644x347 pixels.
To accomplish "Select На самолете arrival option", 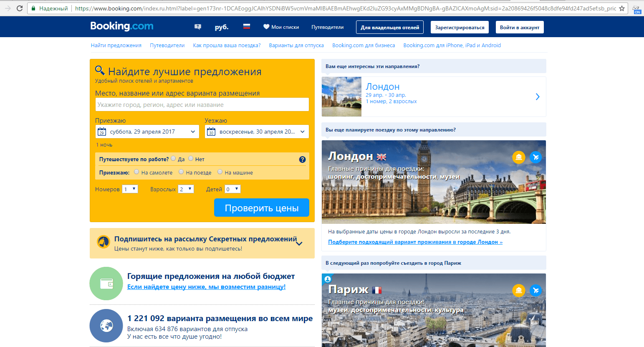I will [136, 172].
